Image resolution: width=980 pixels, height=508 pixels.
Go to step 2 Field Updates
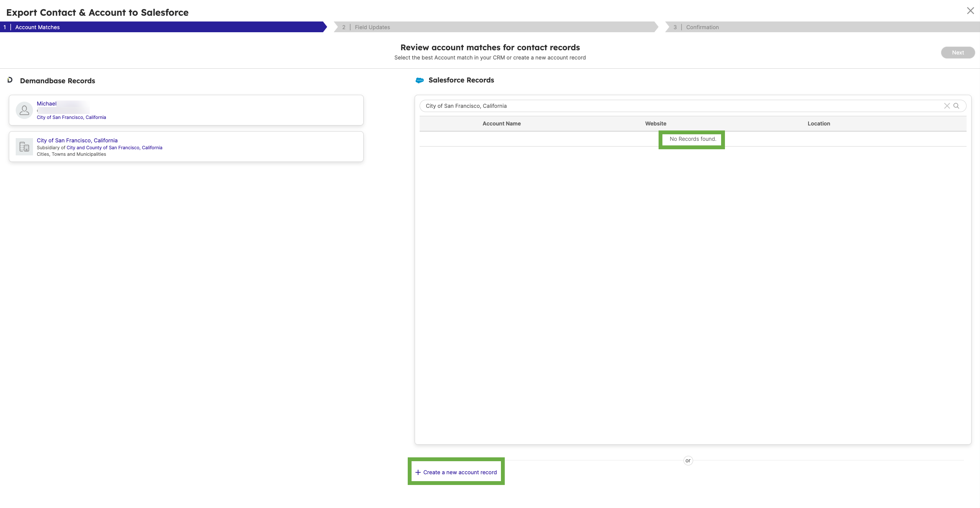point(372,27)
